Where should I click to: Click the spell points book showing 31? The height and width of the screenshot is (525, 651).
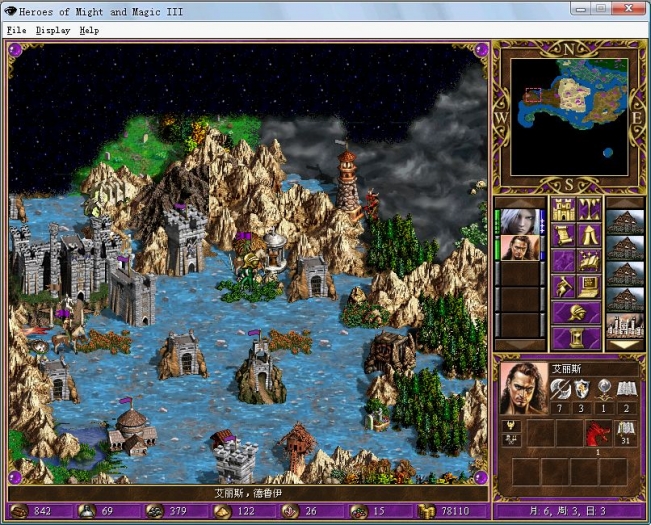coord(626,433)
